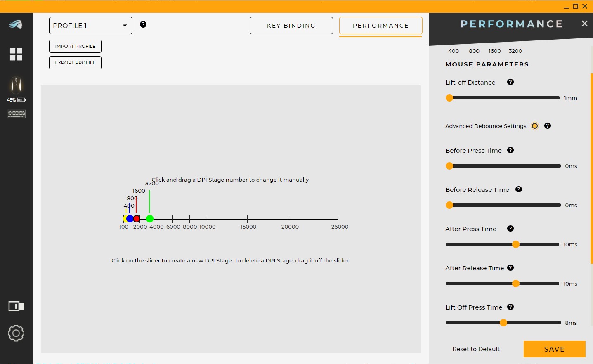
Task: Click the Reset to Default link
Action: (x=476, y=349)
